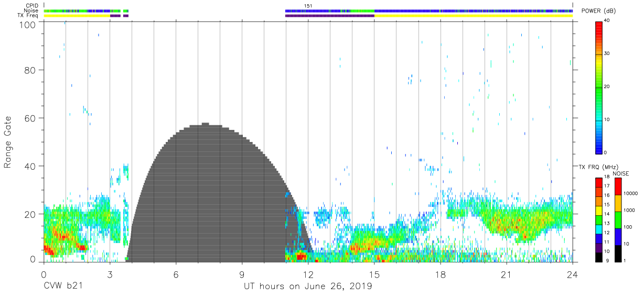Click the TX frequency legend value 18
Viewport: 644px width, 297px height.
click(x=607, y=177)
